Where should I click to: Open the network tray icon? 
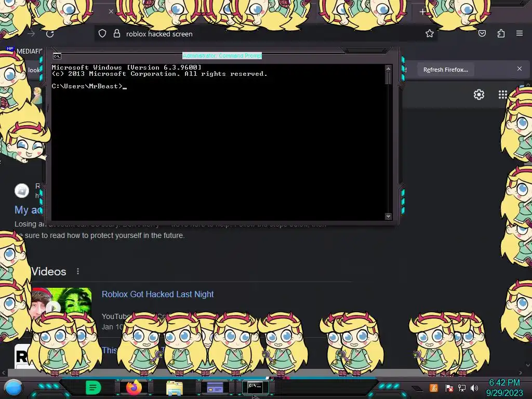[x=462, y=388]
